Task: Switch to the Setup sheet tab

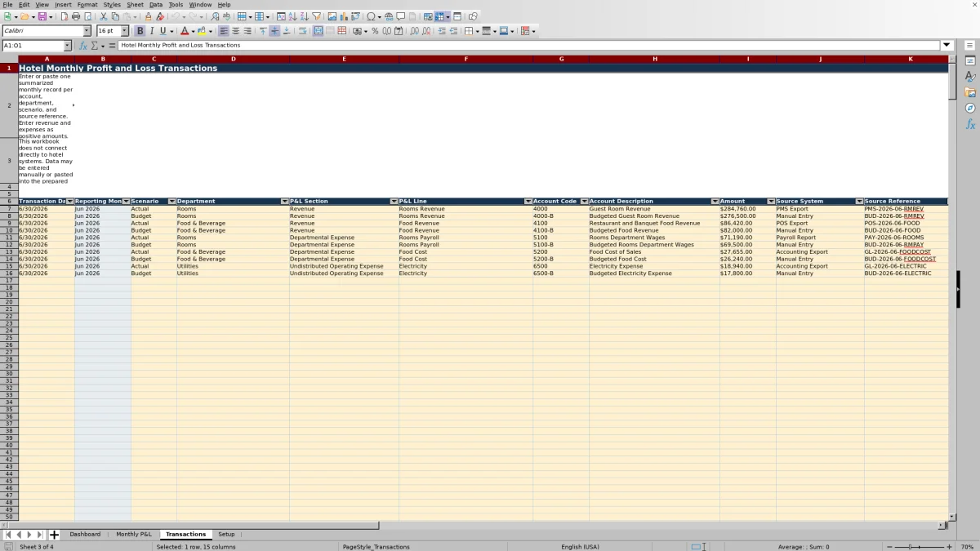Action: (226, 534)
